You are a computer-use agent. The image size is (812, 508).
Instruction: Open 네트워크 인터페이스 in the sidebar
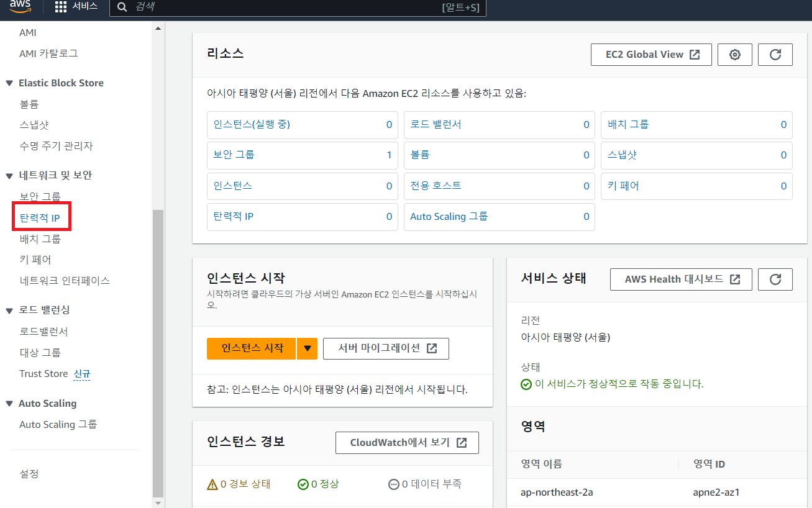point(65,281)
